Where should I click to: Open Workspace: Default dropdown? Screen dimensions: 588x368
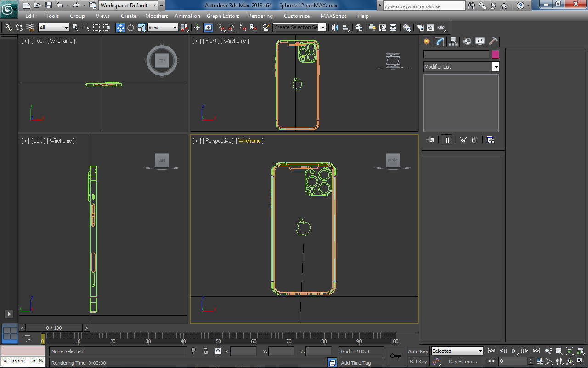[128, 6]
